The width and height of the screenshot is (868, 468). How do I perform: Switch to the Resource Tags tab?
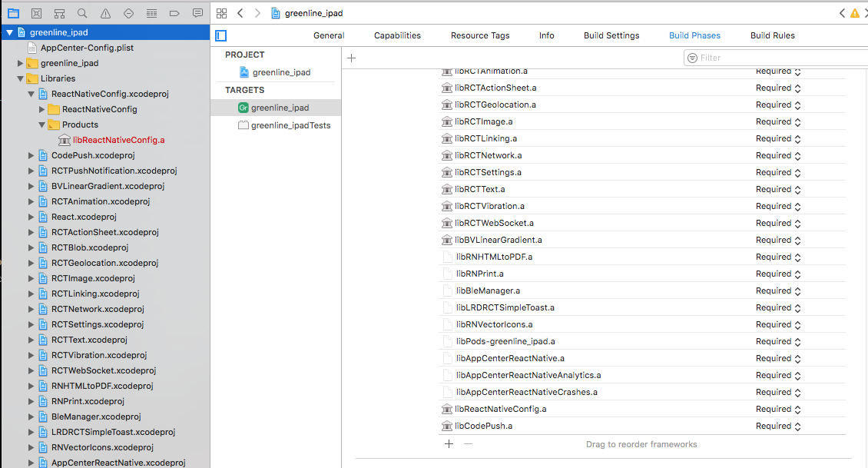[480, 35]
